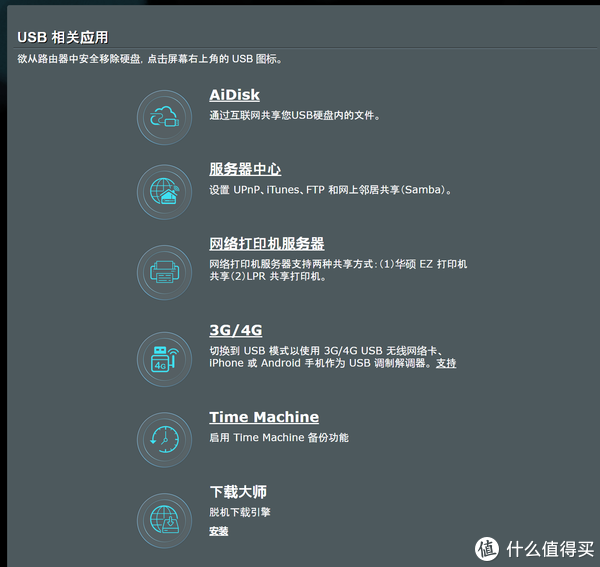Click the 下载大师 heading
This screenshot has height=567, width=600.
point(238,492)
